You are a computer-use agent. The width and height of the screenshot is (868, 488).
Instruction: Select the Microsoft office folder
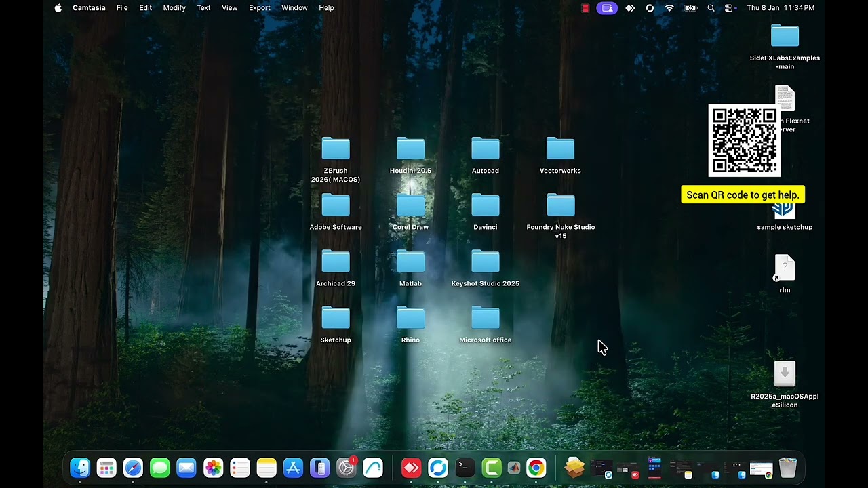(486, 318)
